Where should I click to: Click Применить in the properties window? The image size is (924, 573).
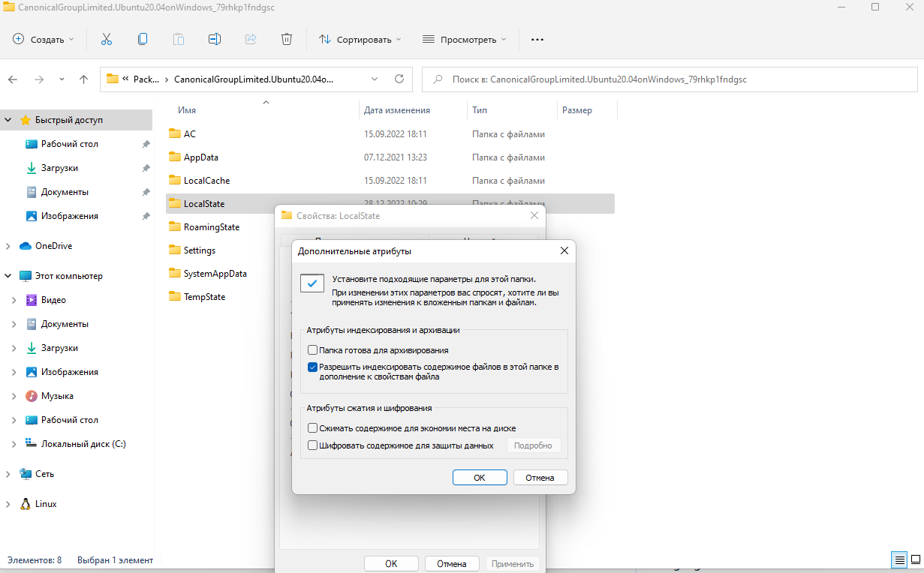click(x=513, y=563)
